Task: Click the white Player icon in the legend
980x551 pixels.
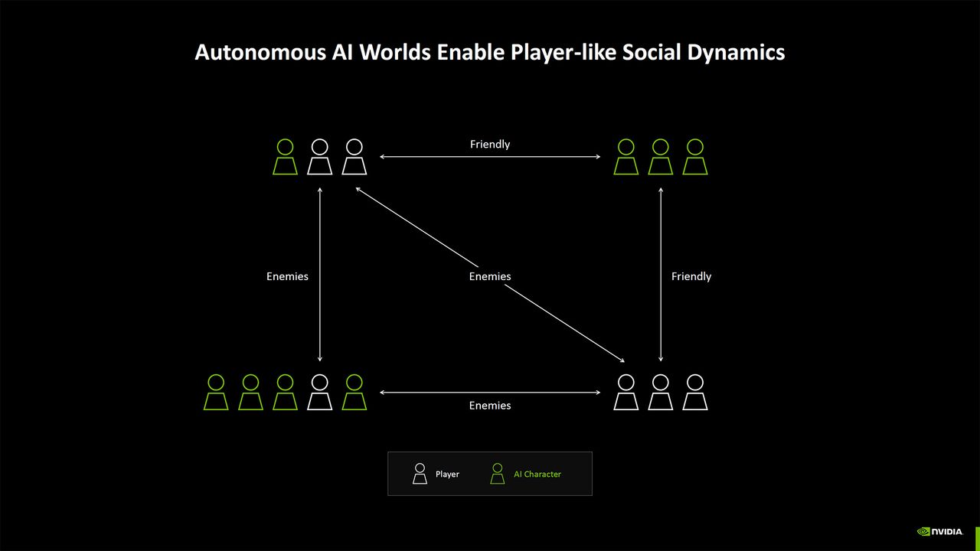Action: coord(420,474)
